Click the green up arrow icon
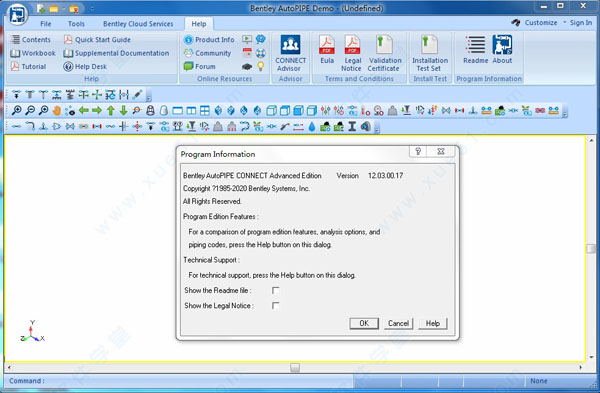The width and height of the screenshot is (600, 393). (111, 111)
